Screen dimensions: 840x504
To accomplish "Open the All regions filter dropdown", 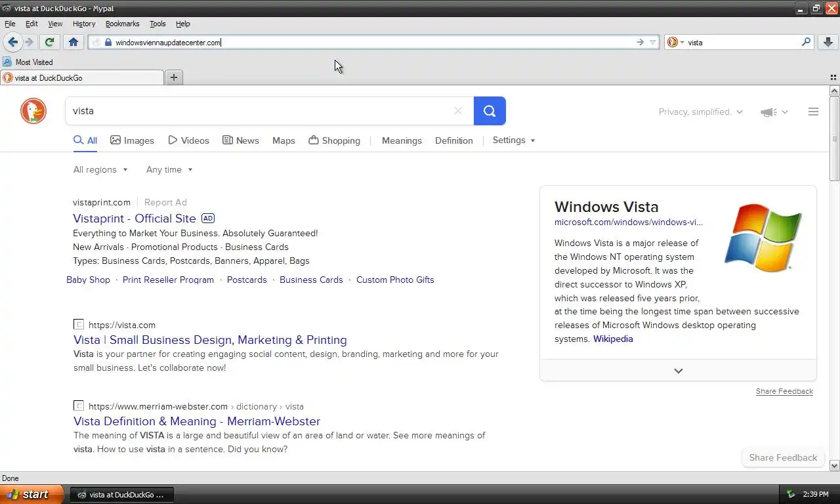I will (100, 169).
